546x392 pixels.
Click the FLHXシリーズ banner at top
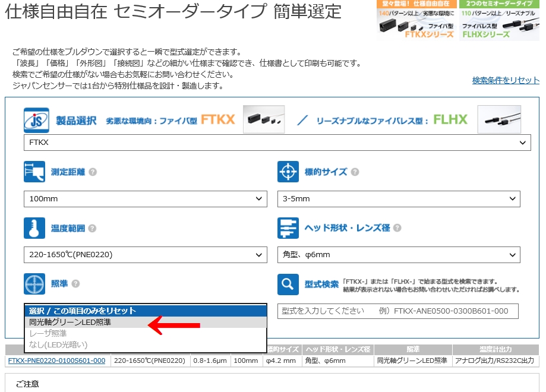point(499,20)
